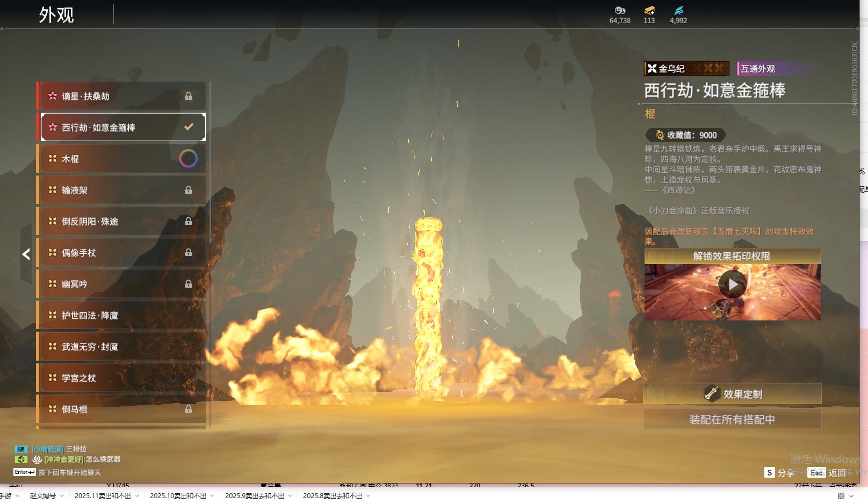The height and width of the screenshot is (504, 868).
Task: Click the lock icon on 幽冥吟
Action: [189, 284]
